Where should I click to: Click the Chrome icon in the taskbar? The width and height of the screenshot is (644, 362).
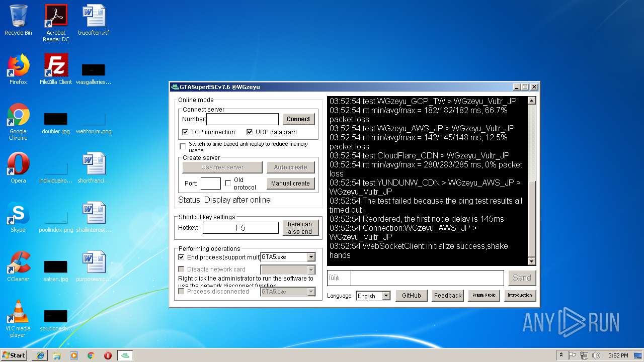pos(91,355)
